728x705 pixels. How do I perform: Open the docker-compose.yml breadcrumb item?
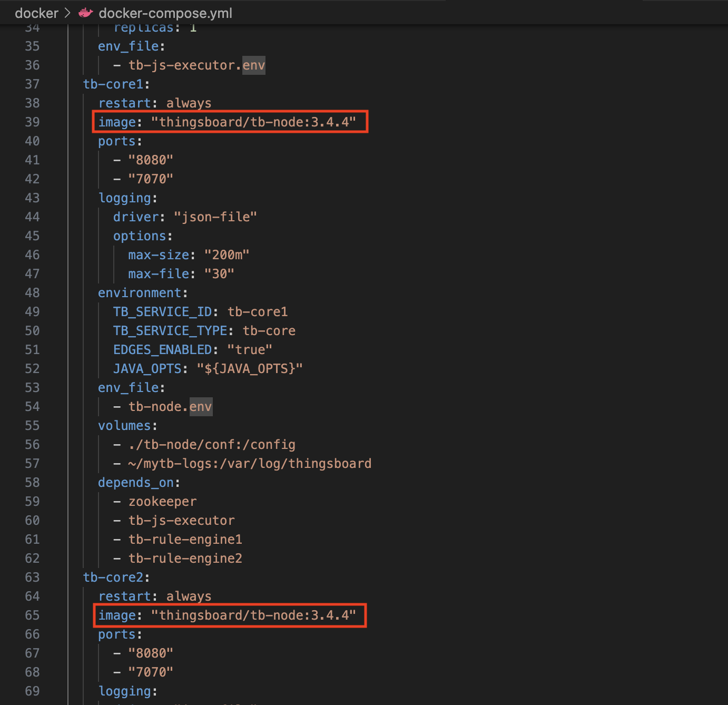[165, 13]
